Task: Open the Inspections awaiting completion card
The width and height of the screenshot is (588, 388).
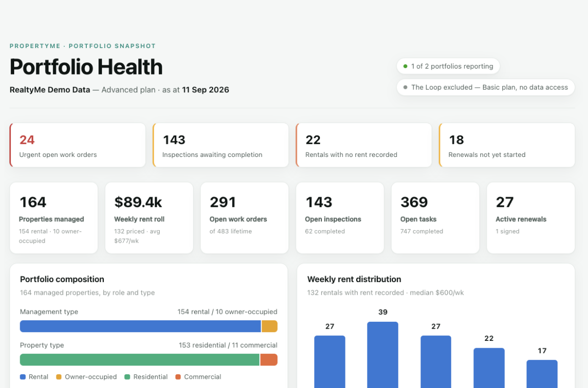Action: coord(221,145)
